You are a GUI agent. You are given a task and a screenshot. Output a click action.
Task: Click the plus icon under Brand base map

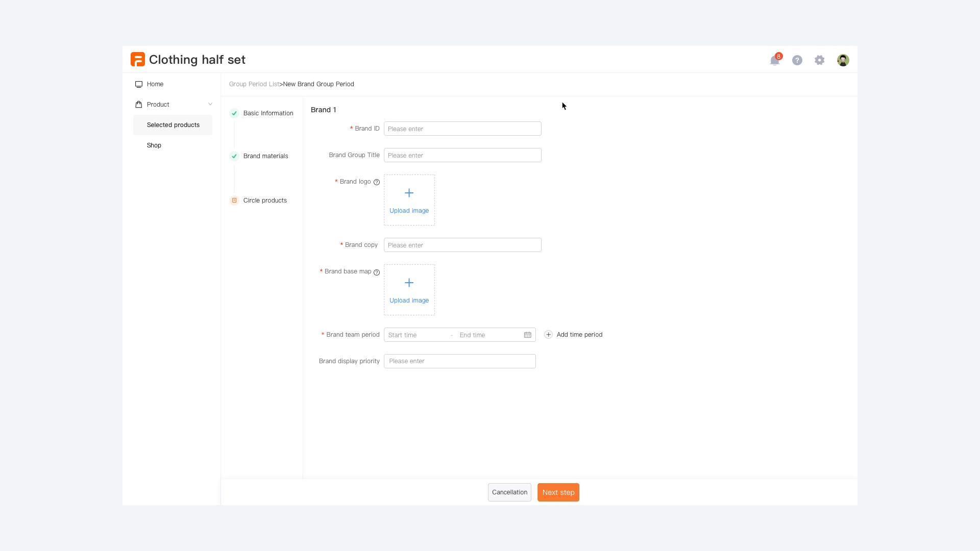pyautogui.click(x=409, y=283)
